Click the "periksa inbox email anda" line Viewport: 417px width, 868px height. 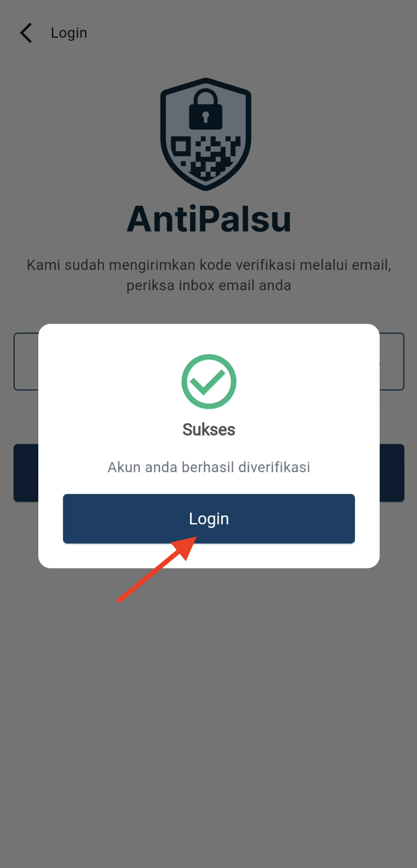coord(209,285)
